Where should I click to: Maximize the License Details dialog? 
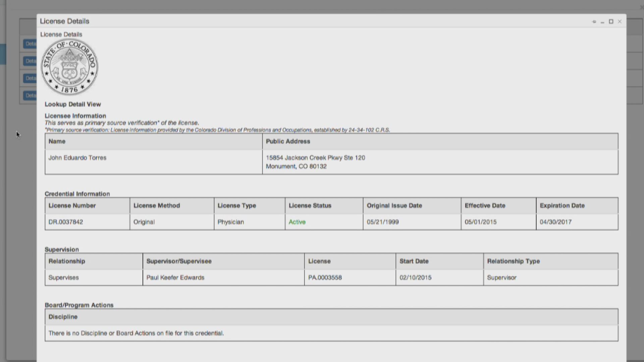coord(611,21)
